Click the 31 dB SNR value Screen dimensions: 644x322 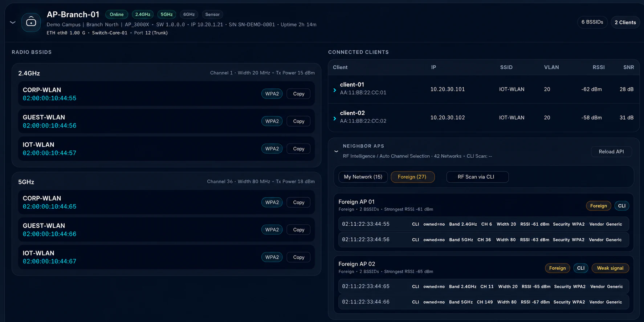[x=627, y=118]
